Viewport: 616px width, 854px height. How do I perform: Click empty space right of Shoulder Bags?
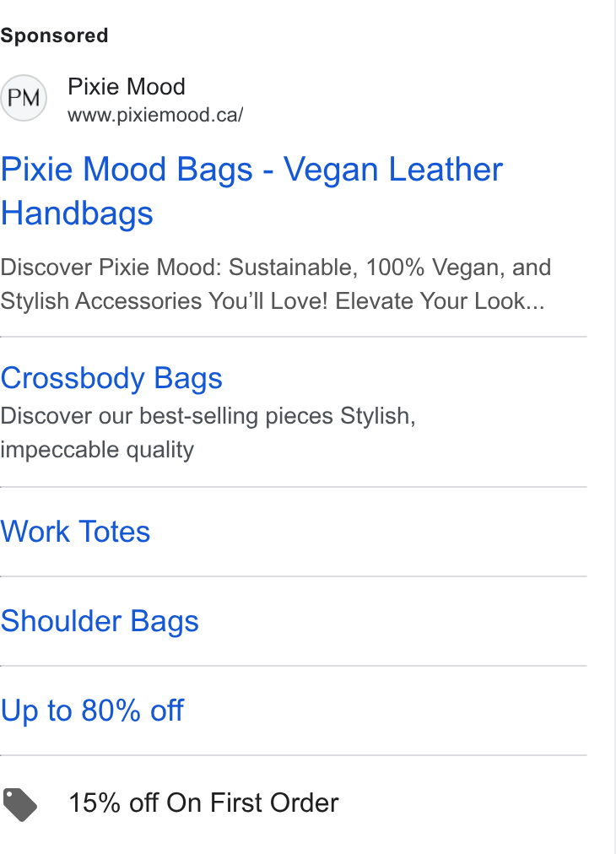393,621
